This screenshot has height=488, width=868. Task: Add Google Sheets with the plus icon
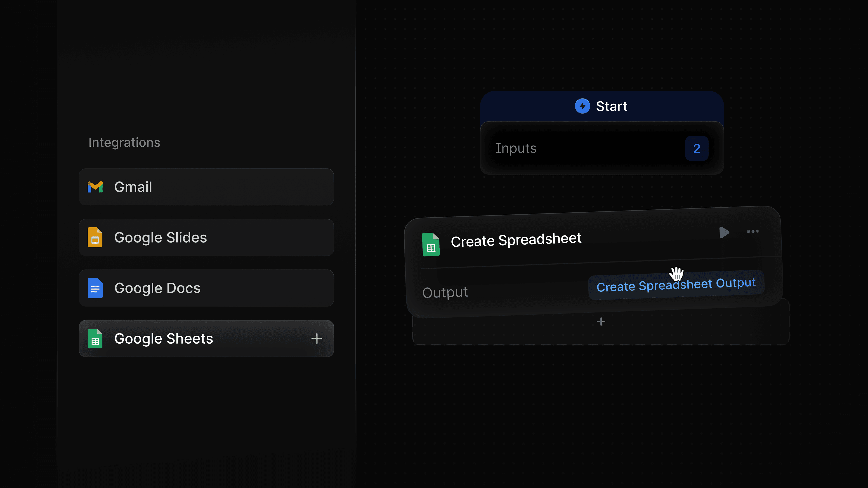pyautogui.click(x=317, y=339)
